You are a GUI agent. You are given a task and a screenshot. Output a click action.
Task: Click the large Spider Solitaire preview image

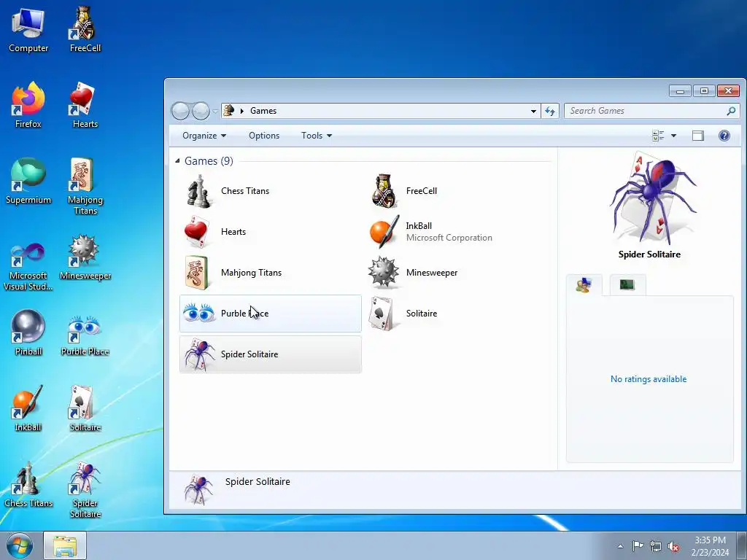click(652, 198)
